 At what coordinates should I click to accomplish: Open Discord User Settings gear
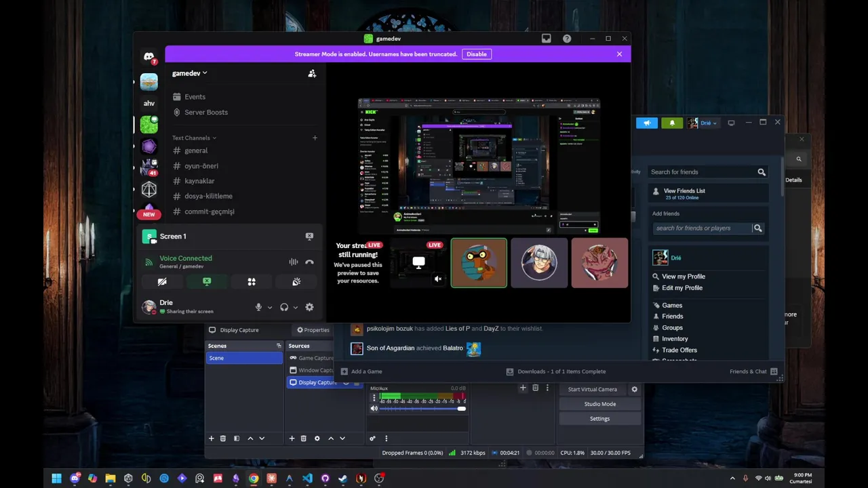(x=309, y=307)
